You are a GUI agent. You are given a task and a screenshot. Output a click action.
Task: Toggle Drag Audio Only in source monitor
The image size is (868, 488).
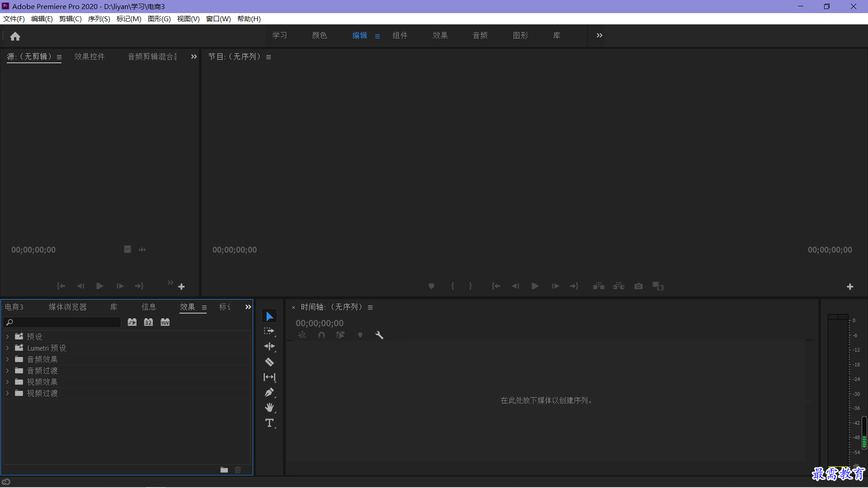click(x=142, y=249)
